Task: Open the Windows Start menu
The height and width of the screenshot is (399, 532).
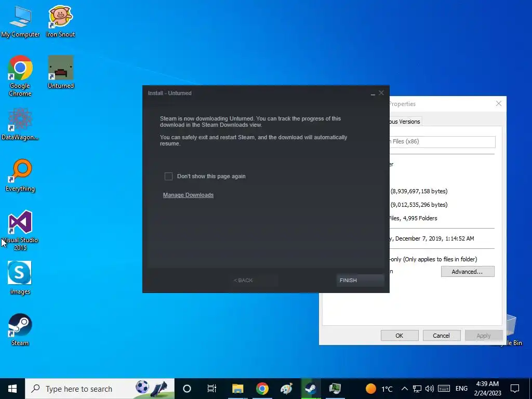Action: coord(12,389)
